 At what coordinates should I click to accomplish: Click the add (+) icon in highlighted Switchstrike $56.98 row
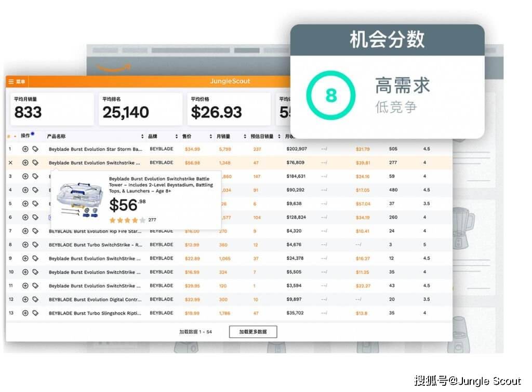coord(25,163)
